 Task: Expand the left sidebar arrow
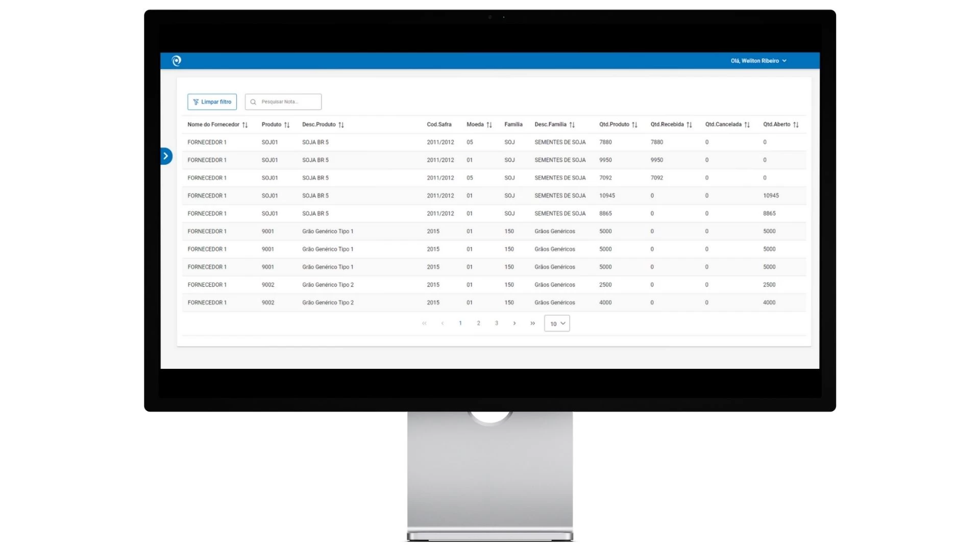tap(166, 156)
